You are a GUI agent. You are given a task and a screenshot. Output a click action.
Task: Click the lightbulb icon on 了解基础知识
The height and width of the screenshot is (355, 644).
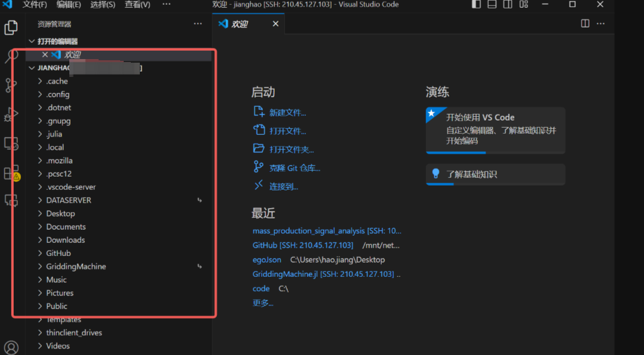(436, 174)
